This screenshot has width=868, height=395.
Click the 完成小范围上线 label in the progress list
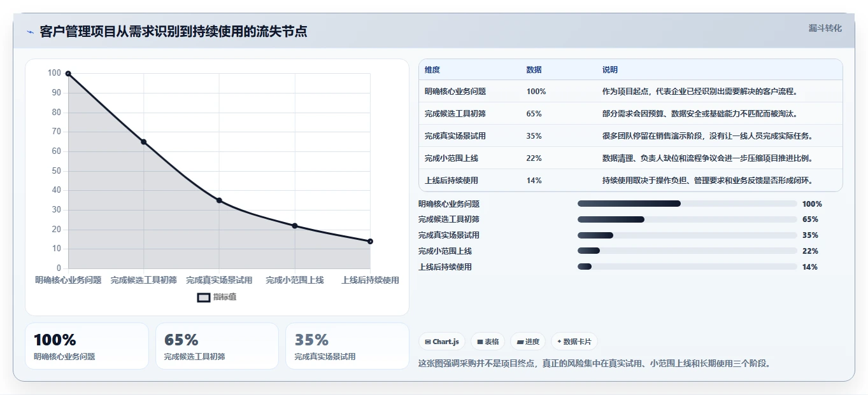pos(445,251)
